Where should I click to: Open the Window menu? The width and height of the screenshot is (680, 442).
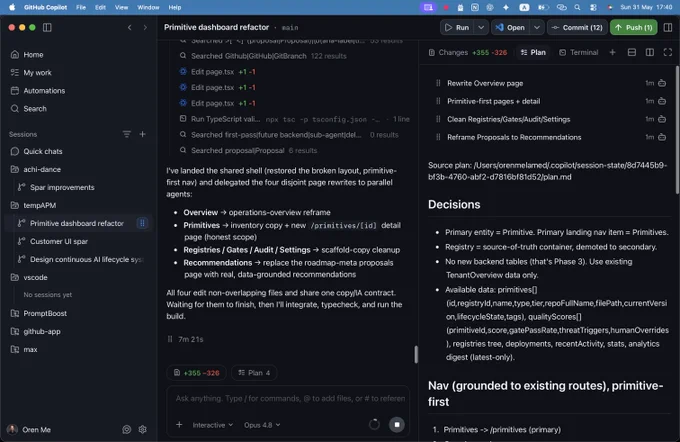coord(148,7)
